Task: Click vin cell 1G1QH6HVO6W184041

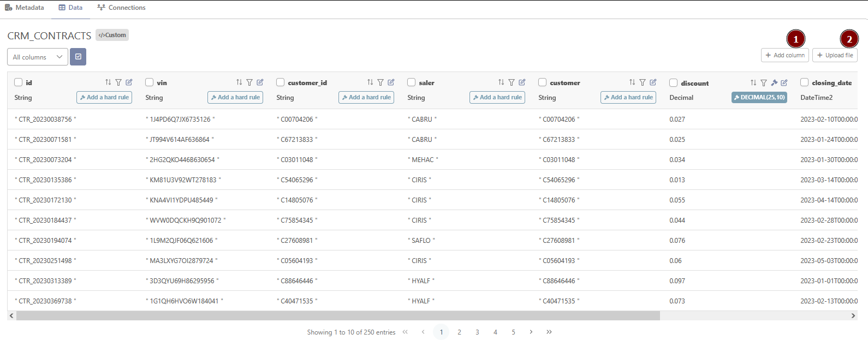Action: point(184,301)
